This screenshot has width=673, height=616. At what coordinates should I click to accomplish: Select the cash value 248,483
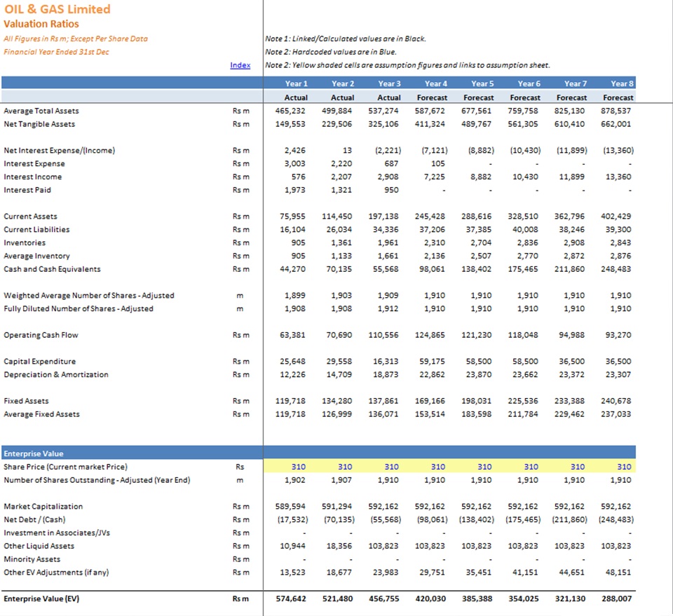coord(616,269)
